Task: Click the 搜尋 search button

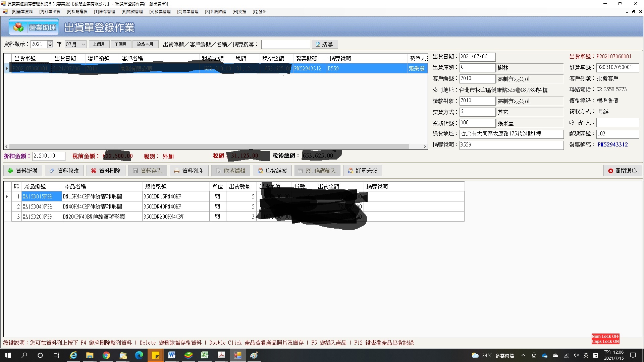Action: [325, 44]
